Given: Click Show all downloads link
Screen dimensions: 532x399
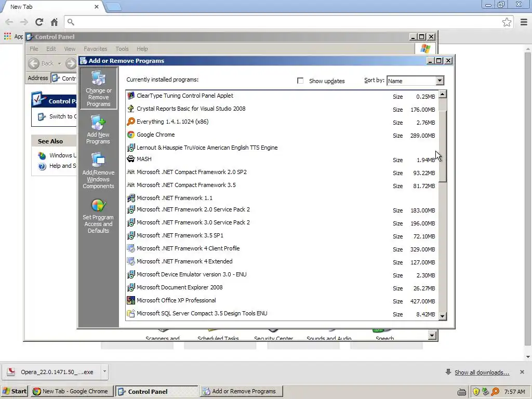Looking at the screenshot, I should 482,372.
